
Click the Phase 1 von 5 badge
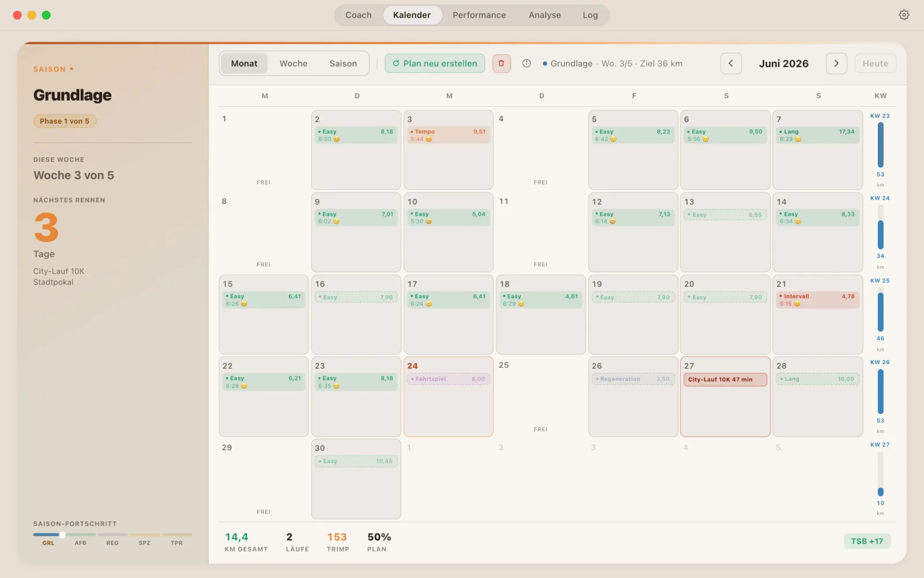[x=65, y=121]
